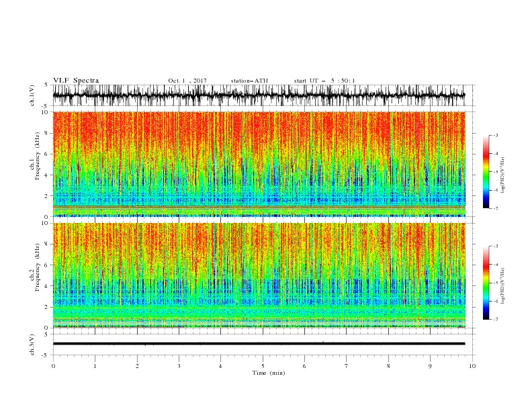The image size is (532, 411).
Task: Click the ch.1 PSD color scale bar
Action: click(x=486, y=172)
